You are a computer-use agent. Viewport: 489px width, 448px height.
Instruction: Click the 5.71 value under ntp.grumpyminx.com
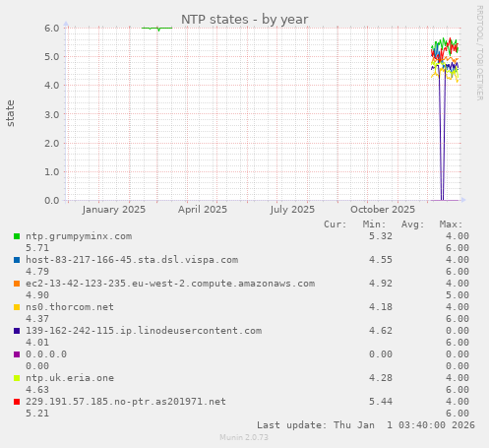coord(37,248)
